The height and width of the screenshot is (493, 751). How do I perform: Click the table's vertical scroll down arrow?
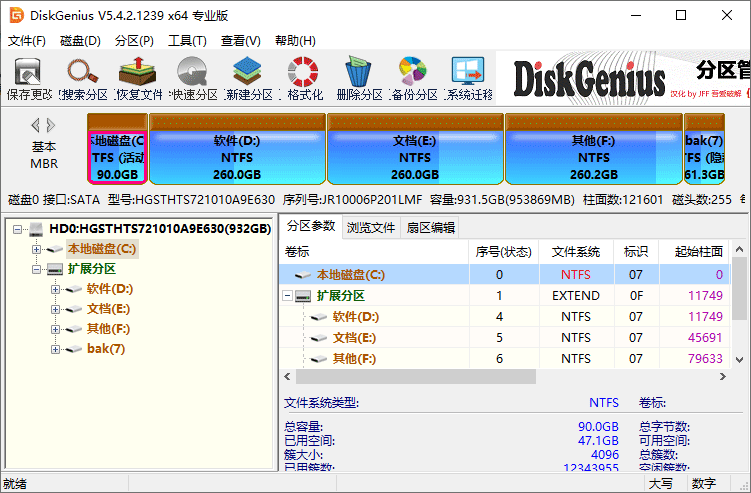tap(740, 359)
